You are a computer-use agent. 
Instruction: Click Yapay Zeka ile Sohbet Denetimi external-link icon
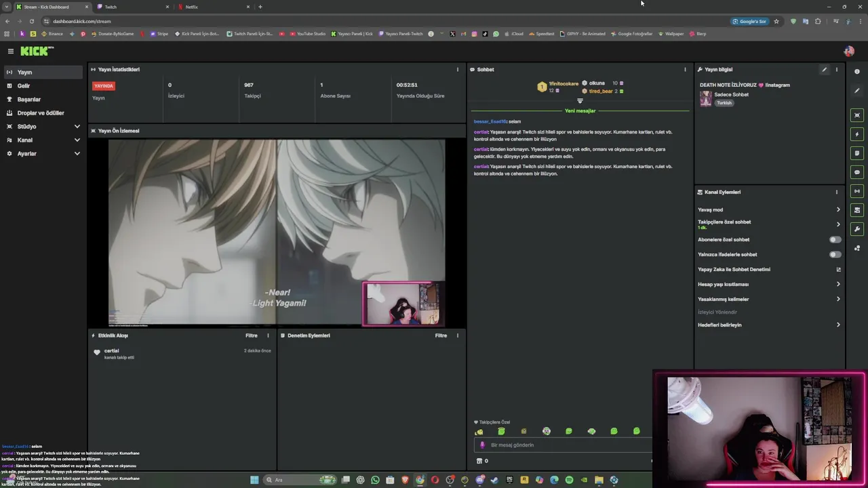point(838,269)
